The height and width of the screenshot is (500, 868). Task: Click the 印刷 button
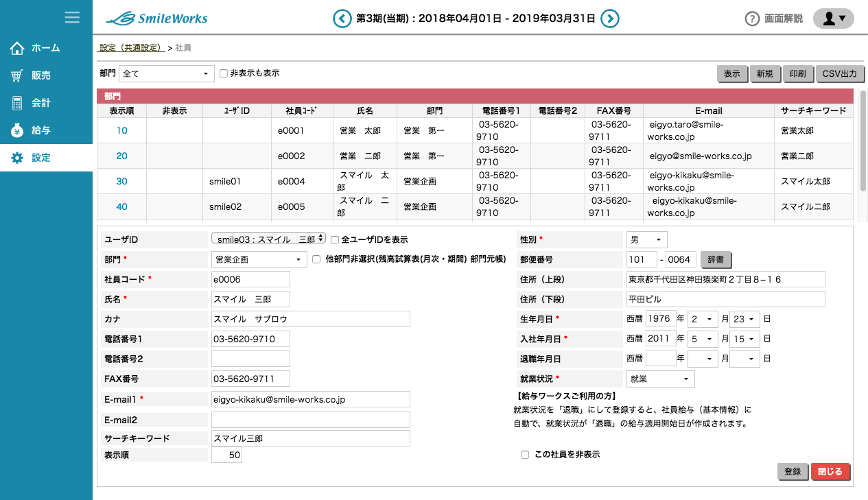click(x=798, y=73)
